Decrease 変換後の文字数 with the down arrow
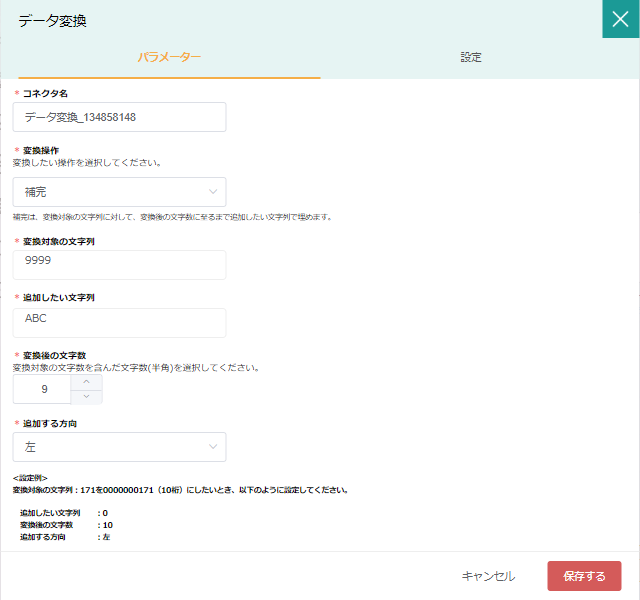Viewport: 640px width, 600px height. pos(86,397)
